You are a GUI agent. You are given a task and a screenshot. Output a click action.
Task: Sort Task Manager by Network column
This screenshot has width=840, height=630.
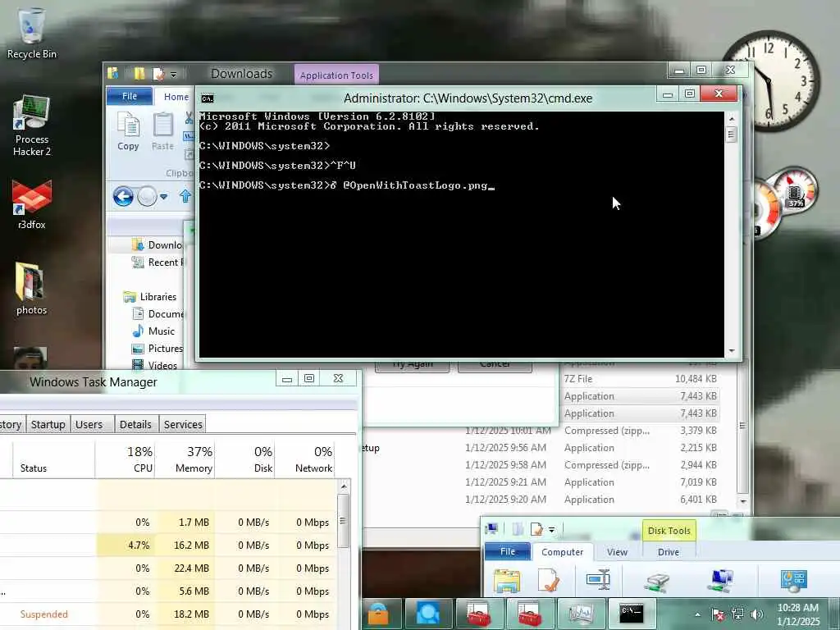tap(305, 459)
